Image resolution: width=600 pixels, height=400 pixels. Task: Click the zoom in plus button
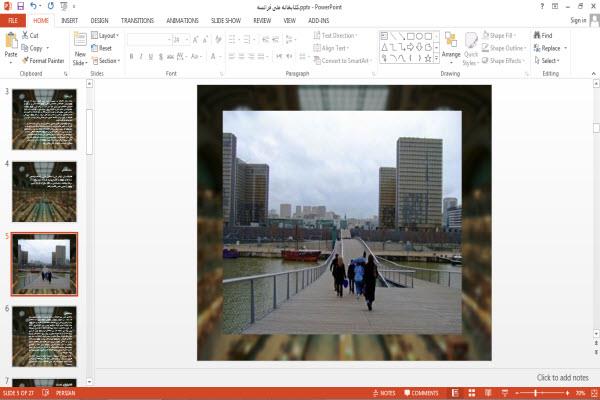567,393
